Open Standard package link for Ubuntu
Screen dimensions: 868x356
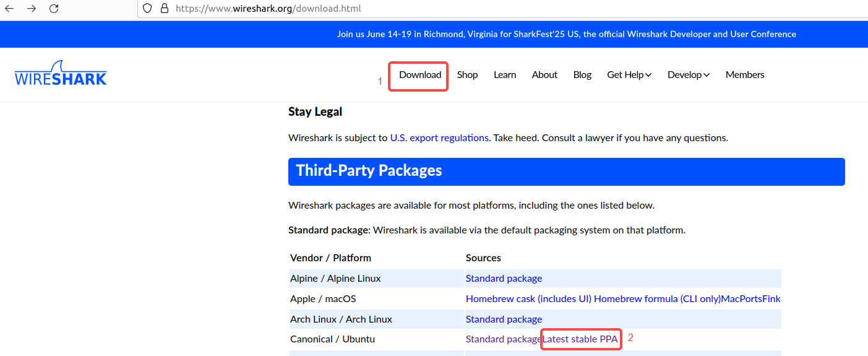(x=504, y=339)
